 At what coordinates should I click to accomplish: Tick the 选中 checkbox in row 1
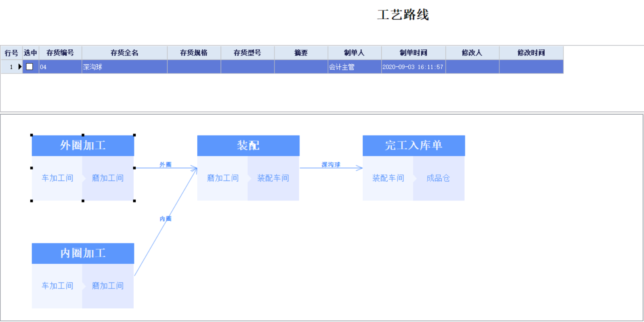[30, 67]
